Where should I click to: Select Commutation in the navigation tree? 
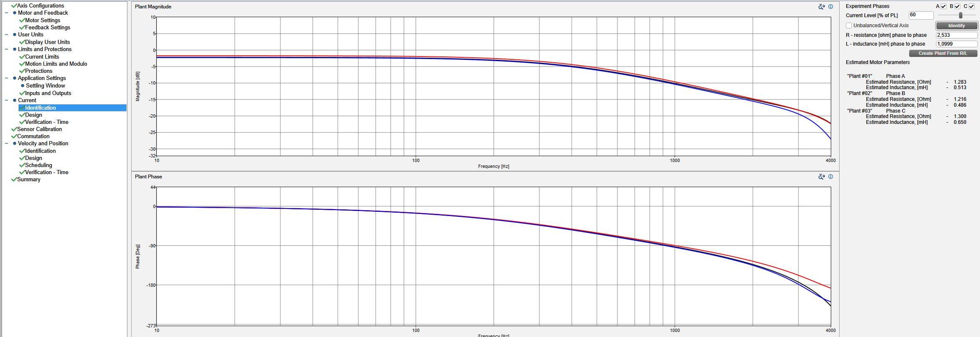pos(33,136)
